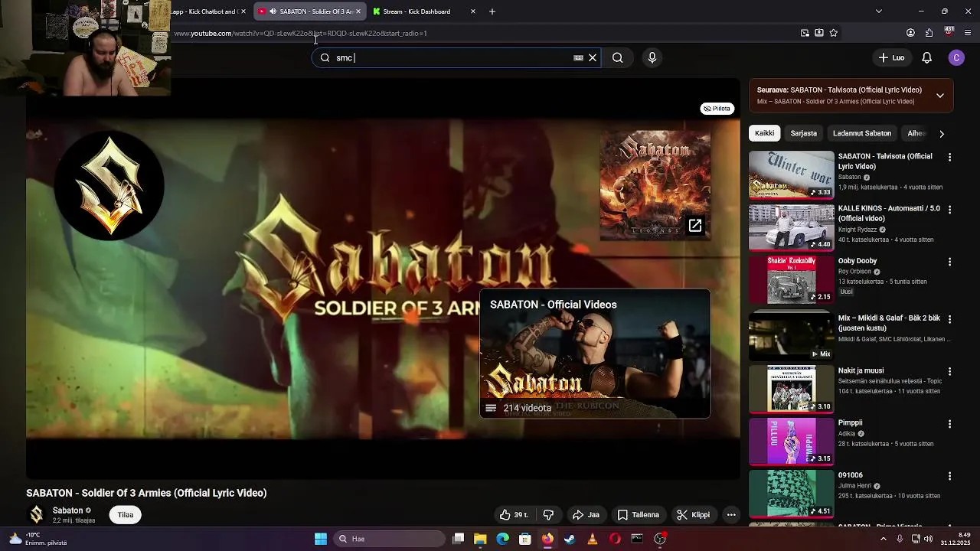Subscribe with the Tilaa button

click(x=126, y=515)
